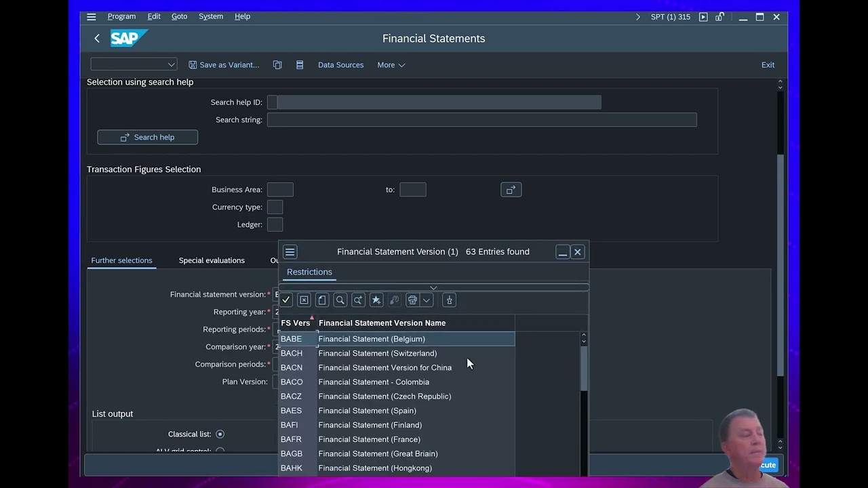Select Financial Statement (Hongkong) row
Image resolution: width=868 pixels, height=488 pixels.
pyautogui.click(x=397, y=468)
